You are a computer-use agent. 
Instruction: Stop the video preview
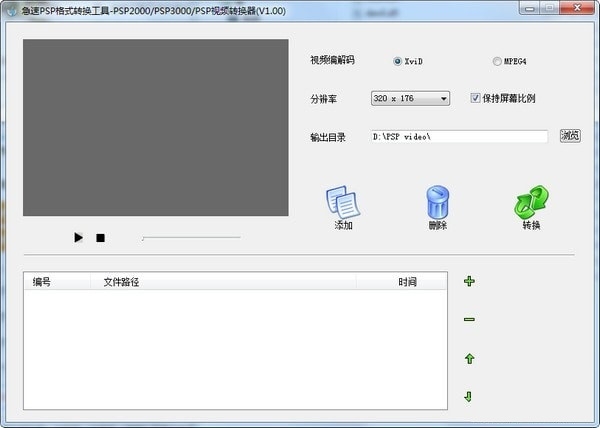(x=101, y=238)
